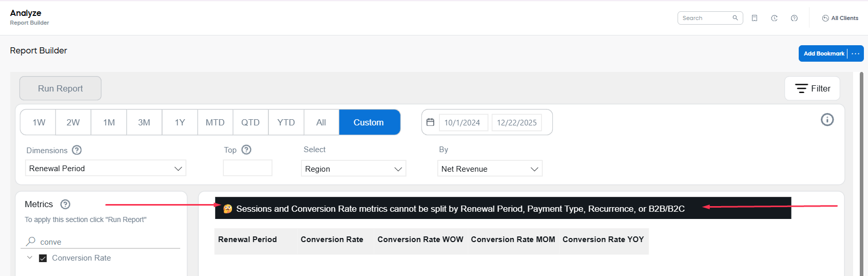Open the Region select dropdown
The height and width of the screenshot is (276, 868).
[354, 169]
